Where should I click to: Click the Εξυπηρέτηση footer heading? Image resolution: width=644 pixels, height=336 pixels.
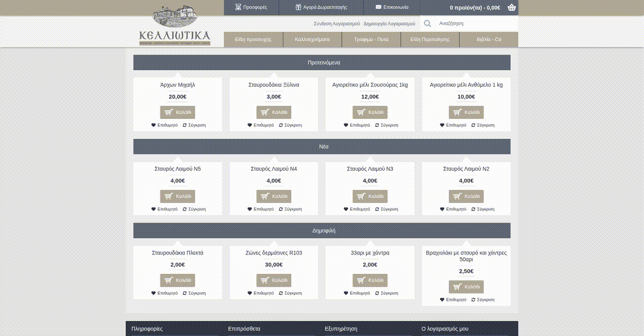click(x=341, y=329)
